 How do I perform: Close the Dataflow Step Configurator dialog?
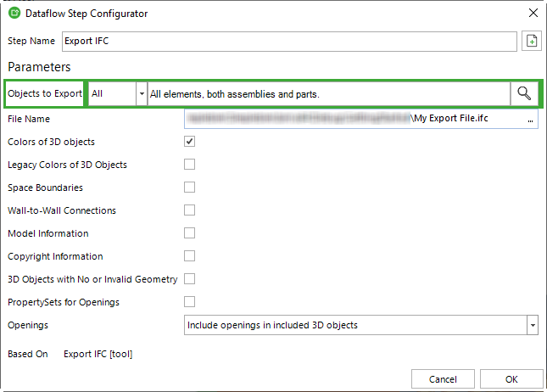pos(533,14)
